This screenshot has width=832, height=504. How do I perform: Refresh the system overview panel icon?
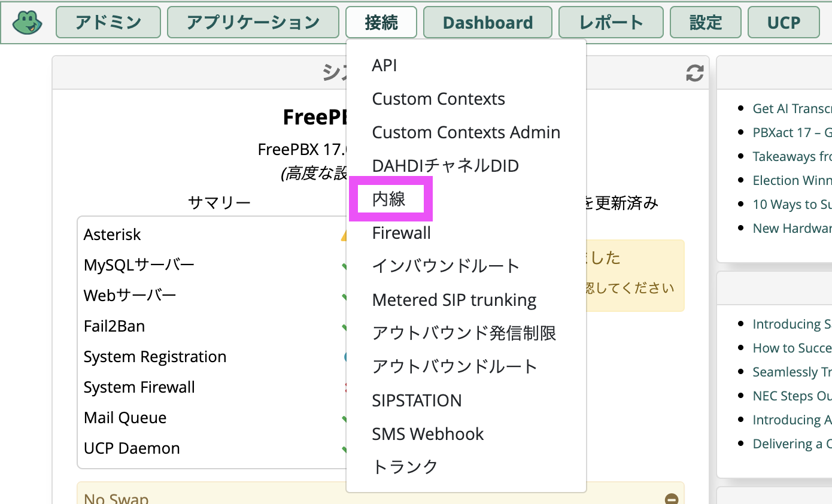(x=694, y=73)
